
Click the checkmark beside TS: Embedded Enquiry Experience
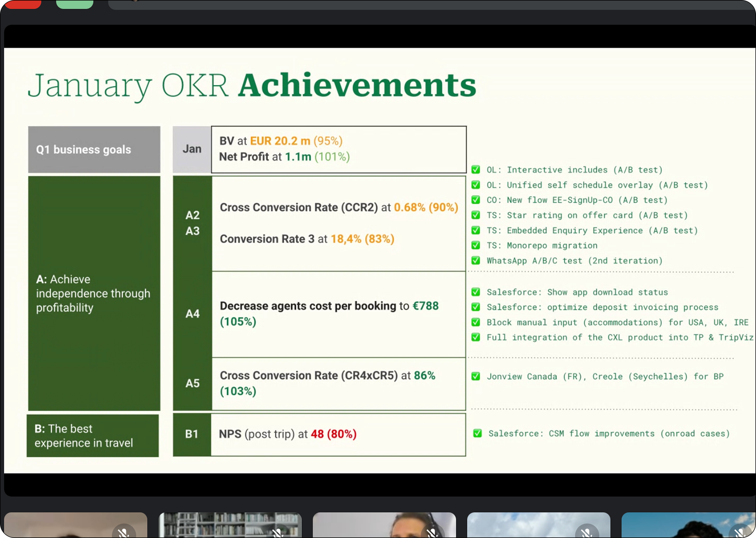coord(476,230)
